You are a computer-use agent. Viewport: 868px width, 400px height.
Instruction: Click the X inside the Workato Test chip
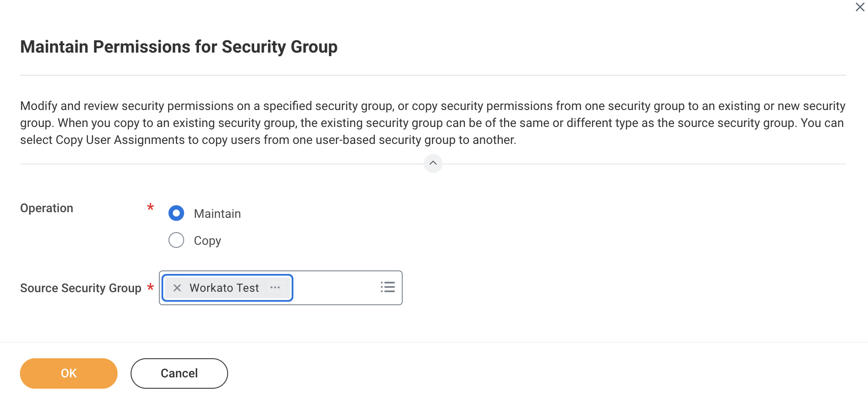click(x=177, y=287)
